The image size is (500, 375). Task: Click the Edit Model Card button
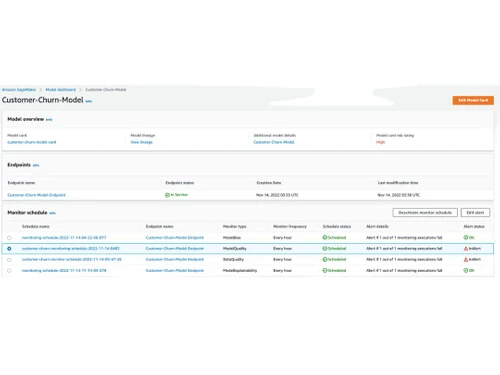pyautogui.click(x=473, y=100)
